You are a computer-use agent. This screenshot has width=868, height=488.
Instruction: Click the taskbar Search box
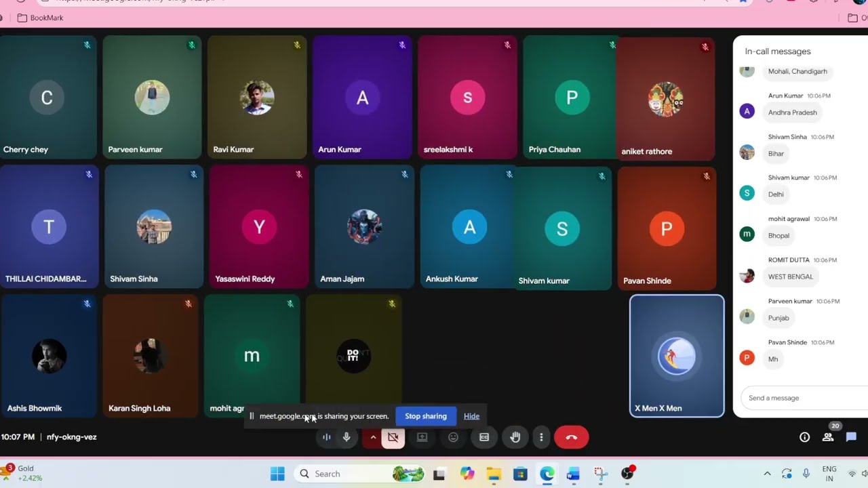coord(359,474)
